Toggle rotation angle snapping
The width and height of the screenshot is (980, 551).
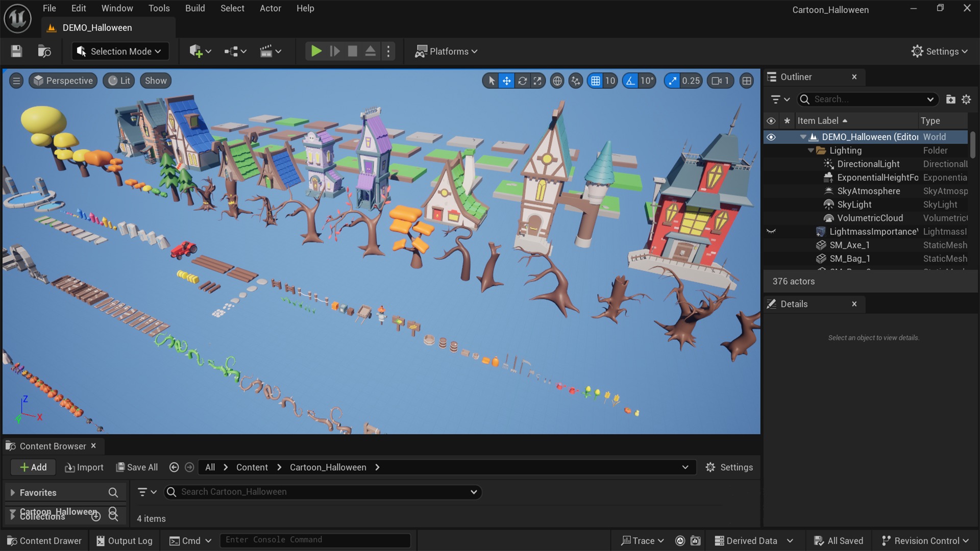click(631, 81)
